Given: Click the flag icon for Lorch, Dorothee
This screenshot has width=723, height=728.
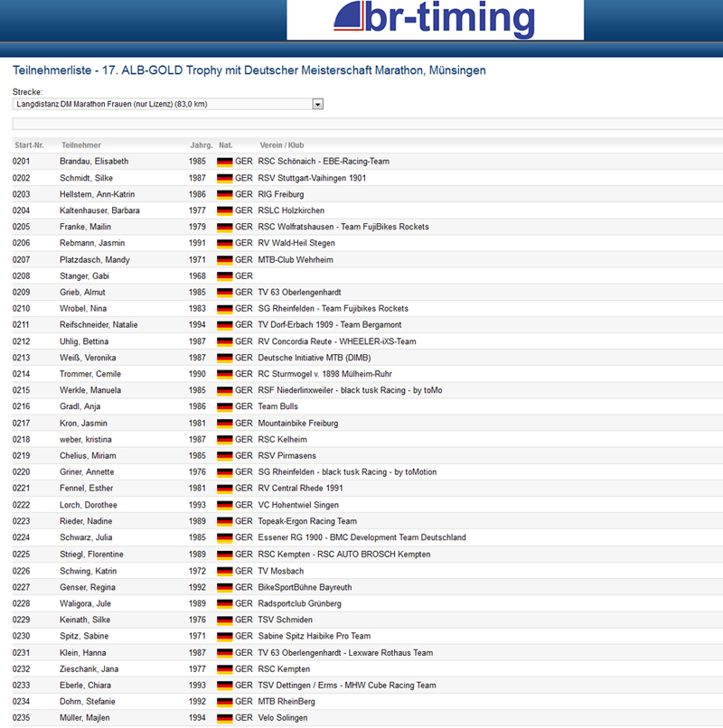Looking at the screenshot, I should tap(225, 505).
